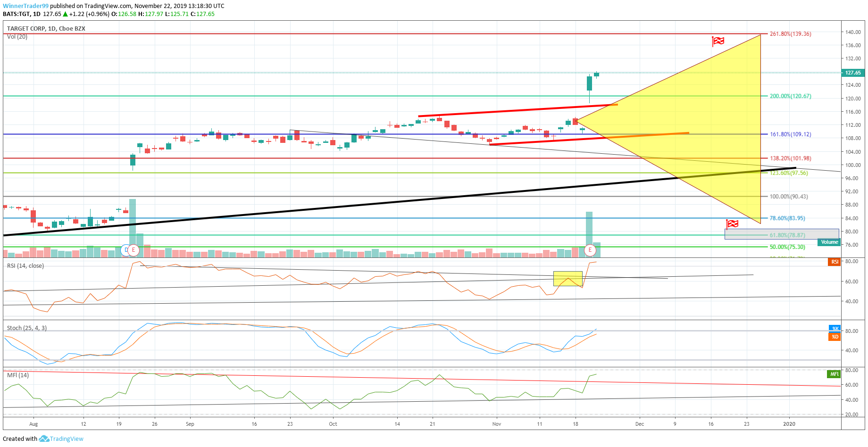Click the 2020 label on time axis
This screenshot has width=868, height=447.
click(x=789, y=424)
